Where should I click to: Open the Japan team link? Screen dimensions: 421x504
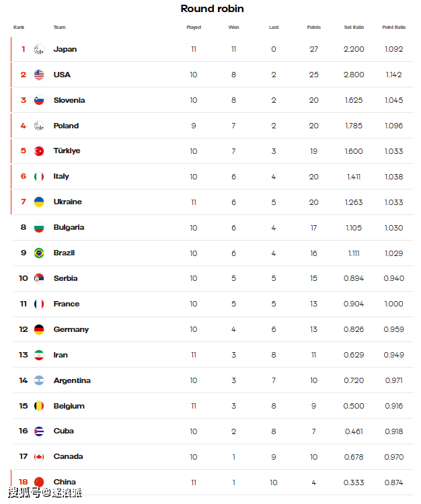coord(65,49)
